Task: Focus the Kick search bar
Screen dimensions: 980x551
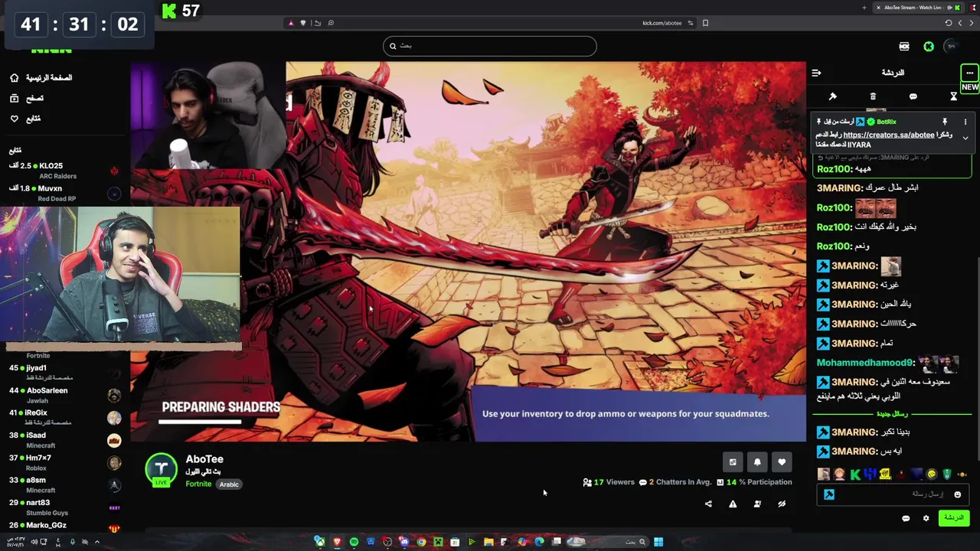Action: pyautogui.click(x=490, y=46)
